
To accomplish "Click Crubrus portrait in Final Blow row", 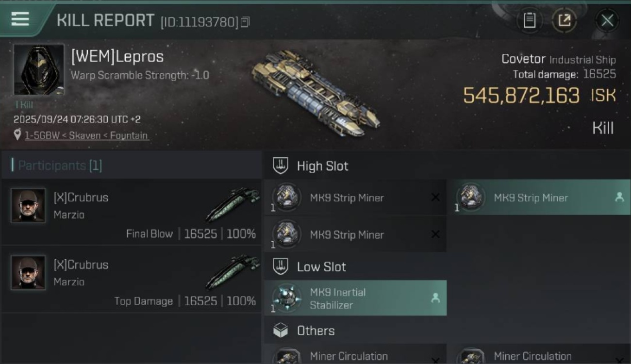I will point(28,205).
